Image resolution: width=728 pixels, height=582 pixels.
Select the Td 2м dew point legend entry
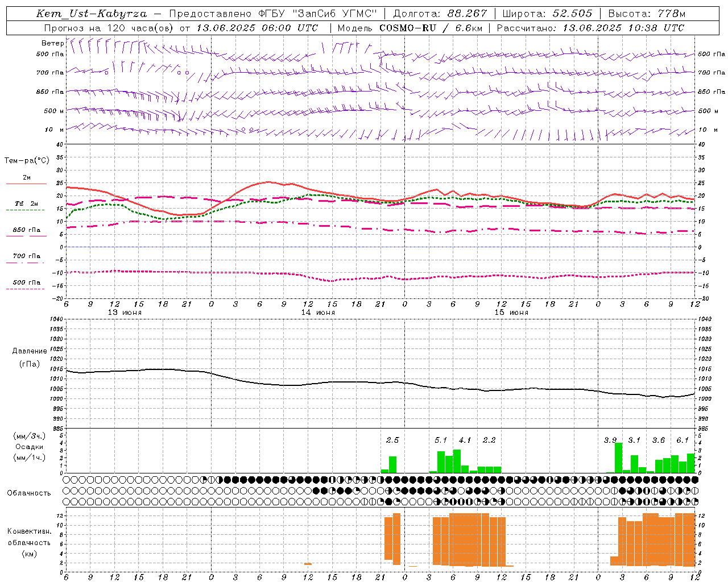[26, 203]
